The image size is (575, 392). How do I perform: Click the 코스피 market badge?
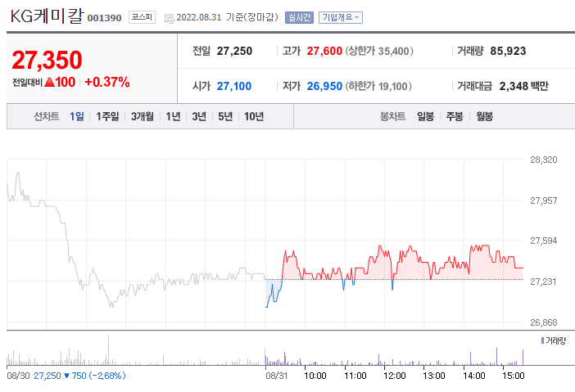point(142,17)
